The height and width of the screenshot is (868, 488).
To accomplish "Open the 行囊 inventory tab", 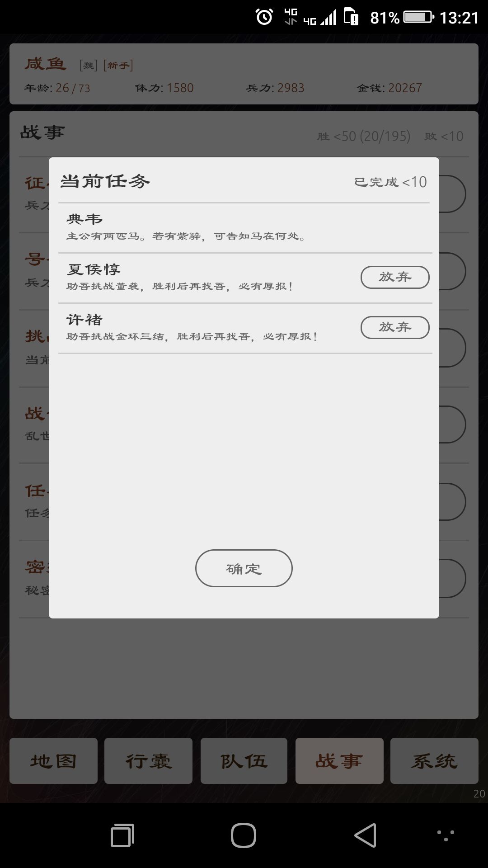I will pyautogui.click(x=148, y=761).
